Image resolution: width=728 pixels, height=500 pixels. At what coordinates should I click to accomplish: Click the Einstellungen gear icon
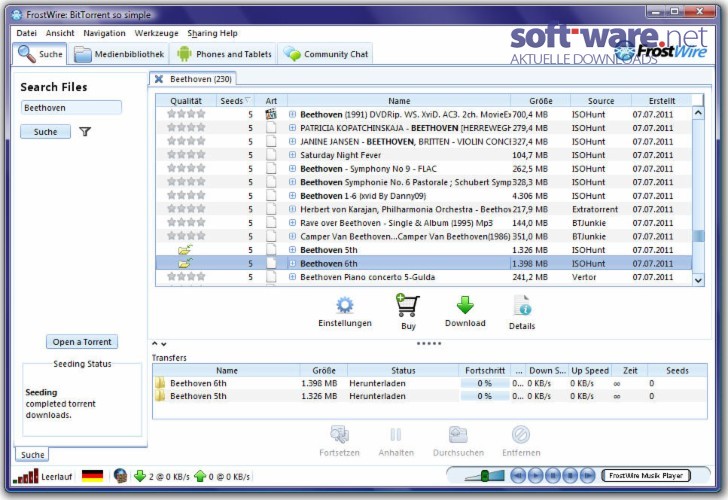[344, 305]
